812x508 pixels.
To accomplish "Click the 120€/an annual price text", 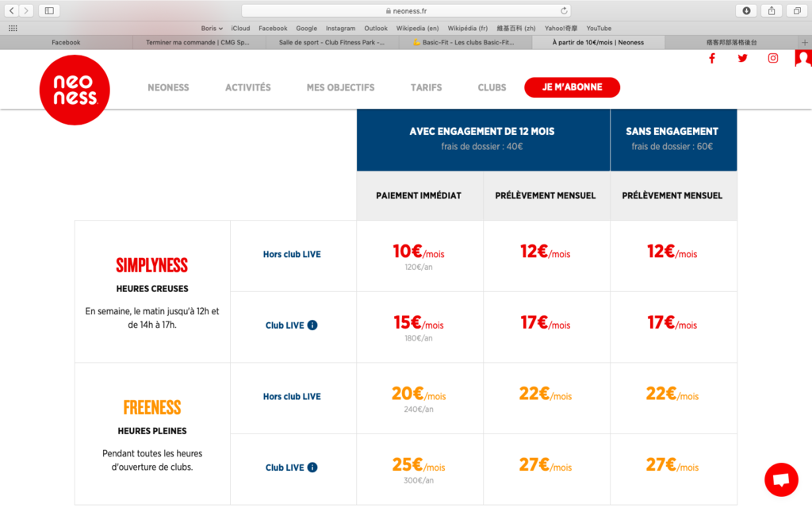I will click(419, 267).
